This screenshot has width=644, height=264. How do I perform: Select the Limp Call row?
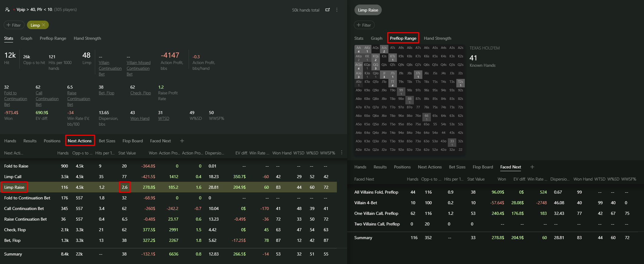coord(13,177)
